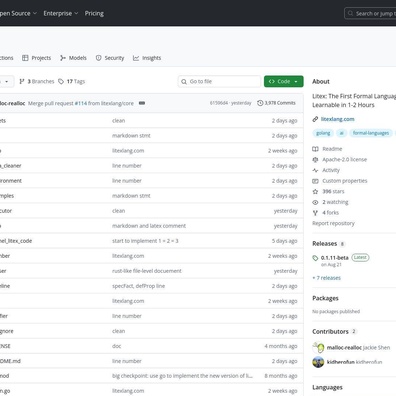Open the Insights tab
This screenshot has height=396, width=396.
[x=147, y=58]
